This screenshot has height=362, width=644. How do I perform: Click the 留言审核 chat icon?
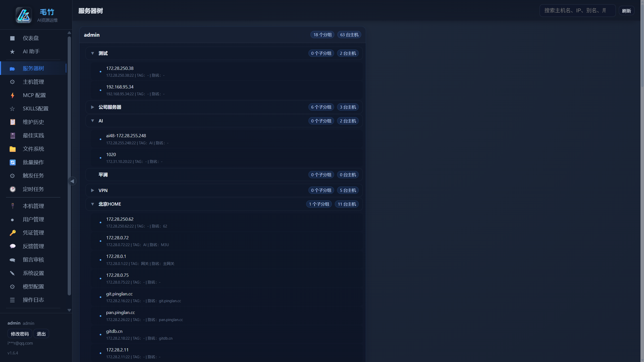[x=12, y=260]
